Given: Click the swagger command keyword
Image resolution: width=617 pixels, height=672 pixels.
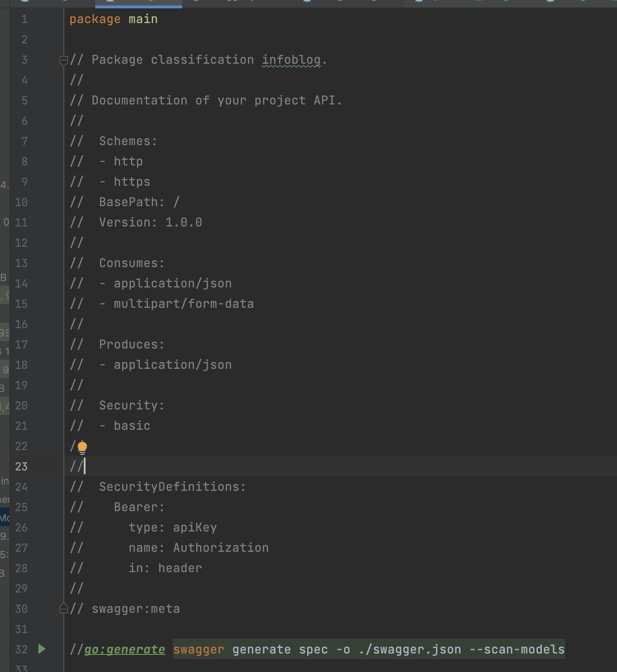Looking at the screenshot, I should click(x=198, y=649).
